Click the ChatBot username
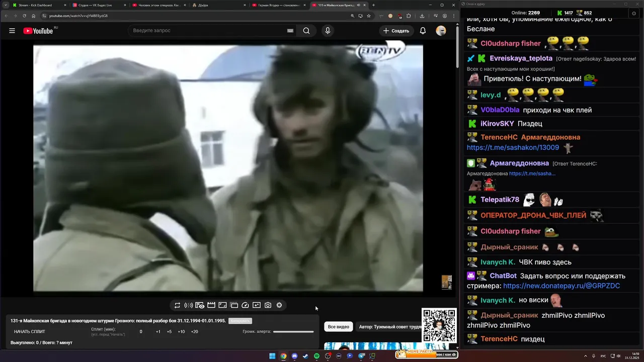Screen dimensions: 644x362 503,276
